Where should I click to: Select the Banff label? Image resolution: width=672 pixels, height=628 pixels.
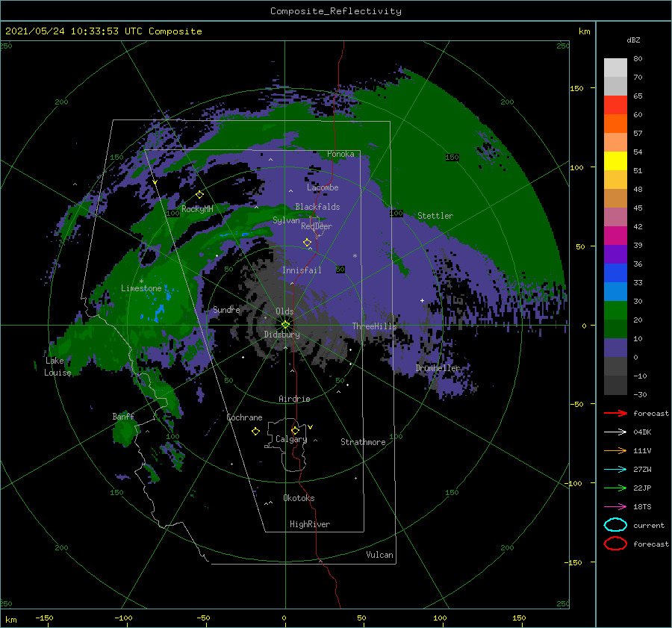point(123,416)
